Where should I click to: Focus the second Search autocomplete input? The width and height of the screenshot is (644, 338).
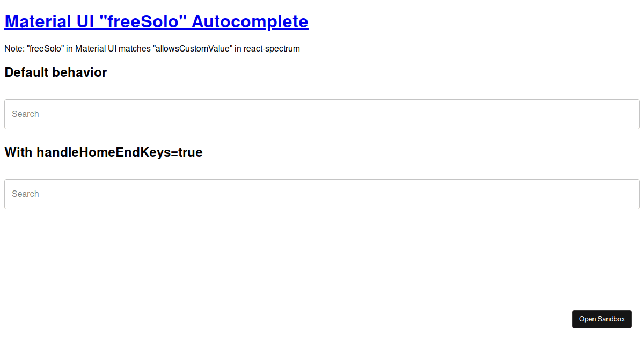161,194
